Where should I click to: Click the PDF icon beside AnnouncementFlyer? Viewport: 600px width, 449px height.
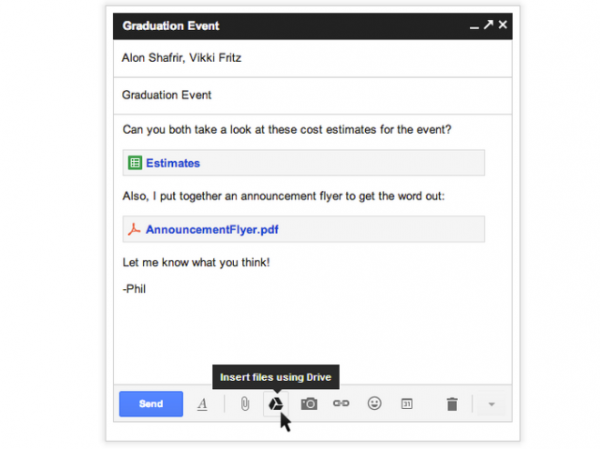click(x=134, y=229)
